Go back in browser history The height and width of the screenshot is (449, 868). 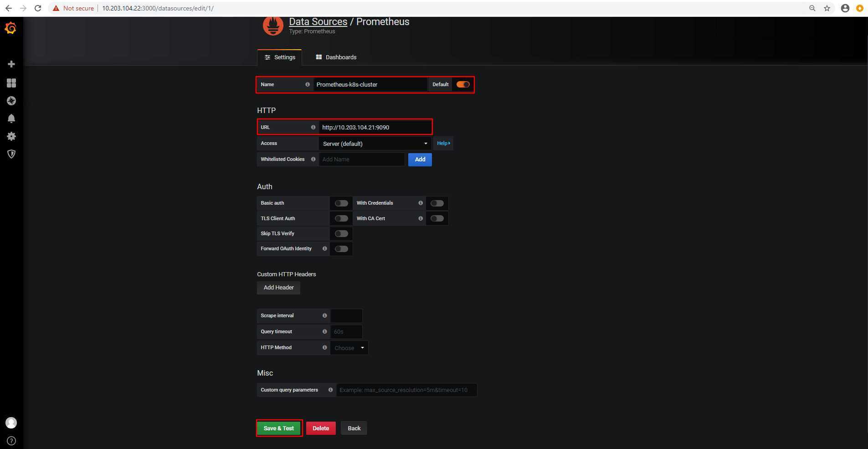(x=9, y=8)
